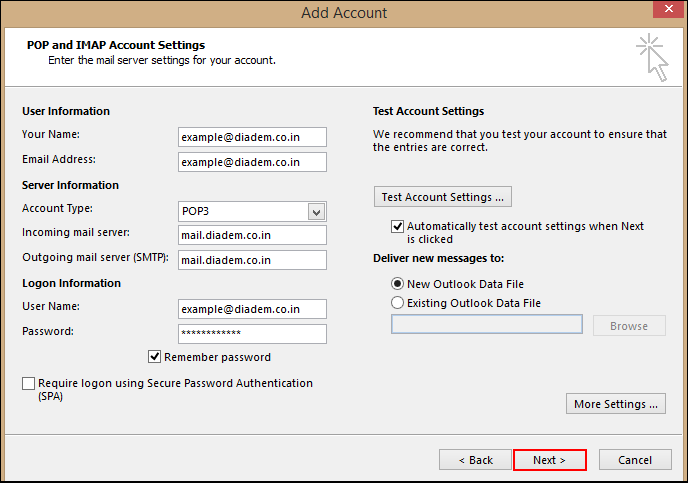Click the cursor sparkle icon in header
Image resolution: width=688 pixels, height=483 pixels.
(651, 56)
